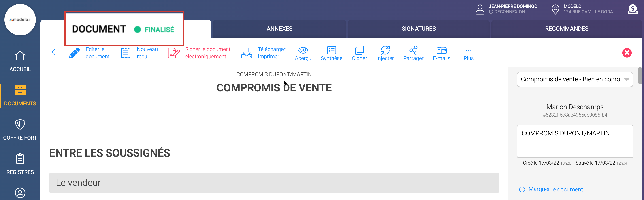Close the document with the red X
The image size is (644, 200).
[x=627, y=53]
